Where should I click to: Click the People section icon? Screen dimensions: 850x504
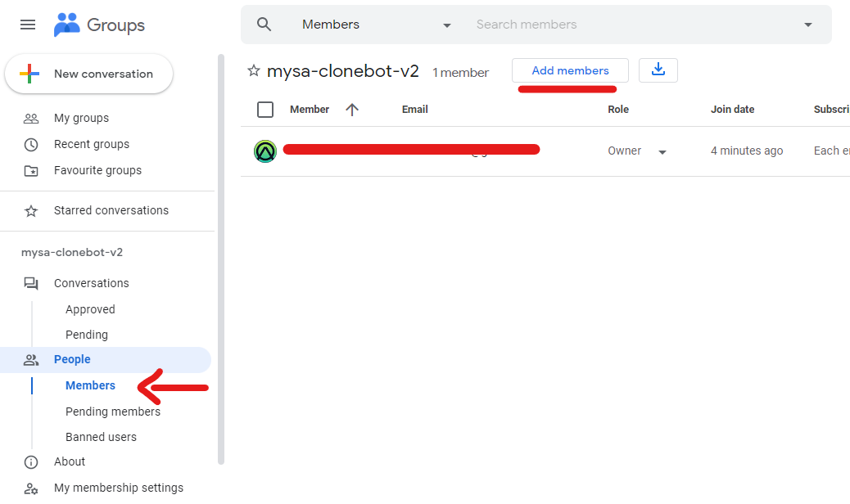click(31, 359)
